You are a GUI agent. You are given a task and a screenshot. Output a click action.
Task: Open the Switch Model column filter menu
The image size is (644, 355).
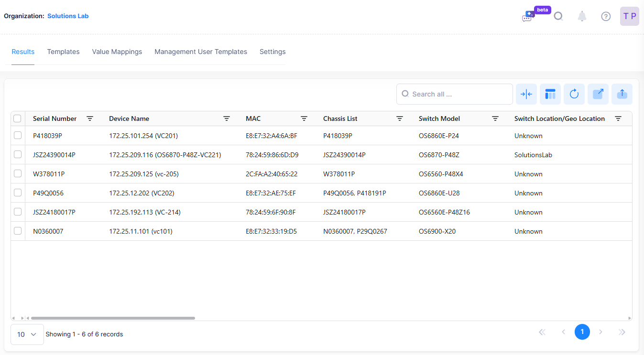496,118
